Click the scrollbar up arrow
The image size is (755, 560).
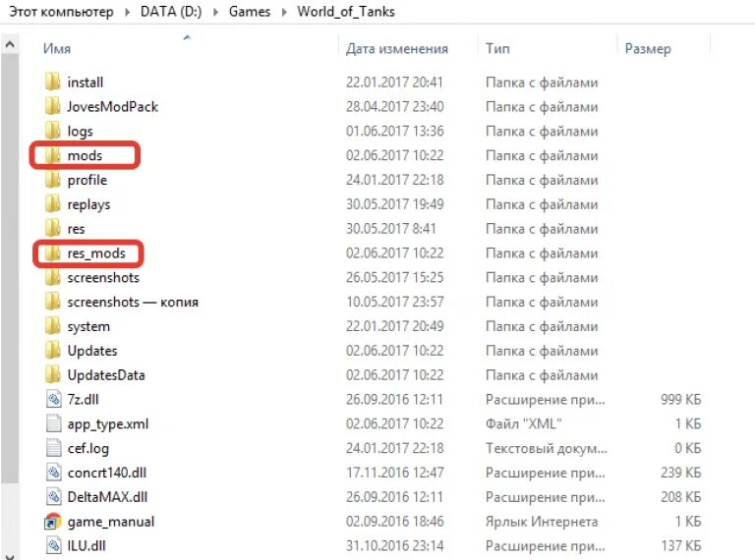click(x=10, y=45)
